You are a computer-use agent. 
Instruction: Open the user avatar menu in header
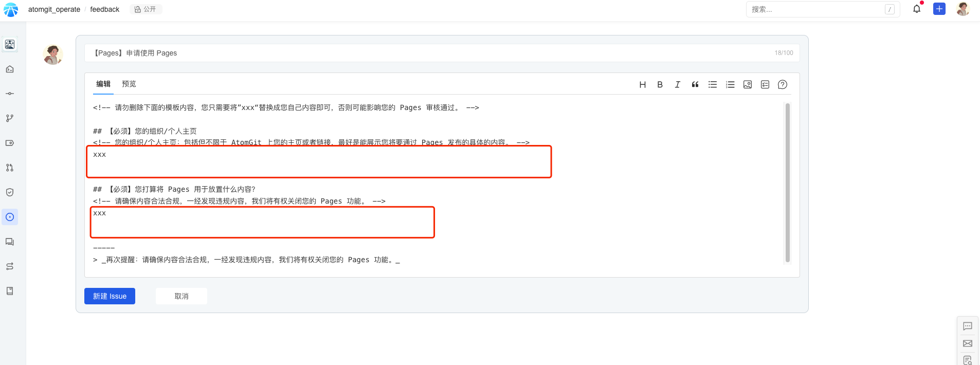tap(963, 9)
